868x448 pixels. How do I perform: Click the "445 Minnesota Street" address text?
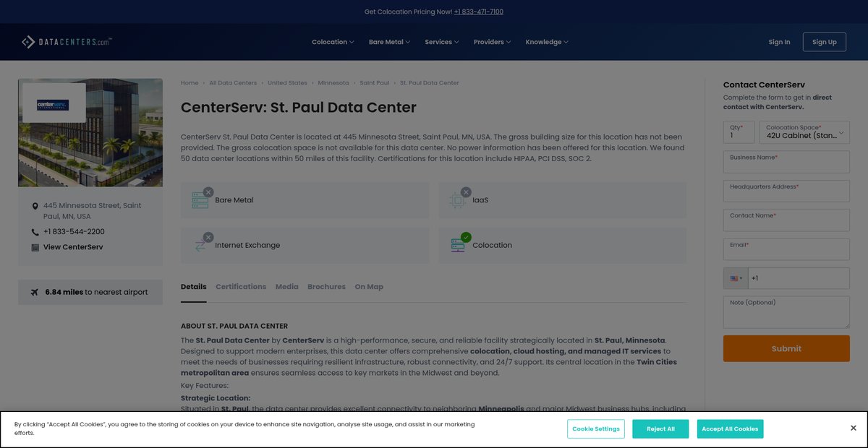[93, 211]
